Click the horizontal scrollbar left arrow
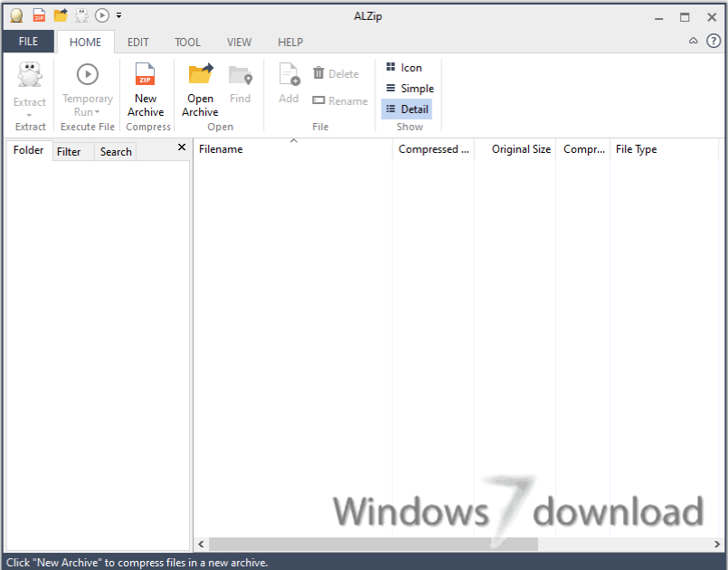 click(202, 544)
